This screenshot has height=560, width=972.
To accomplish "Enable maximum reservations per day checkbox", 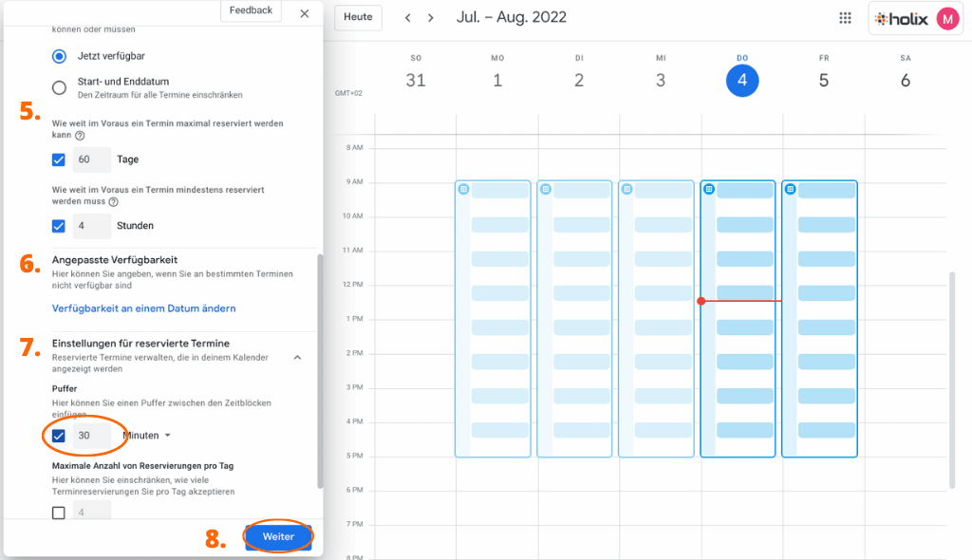I will click(x=59, y=512).
